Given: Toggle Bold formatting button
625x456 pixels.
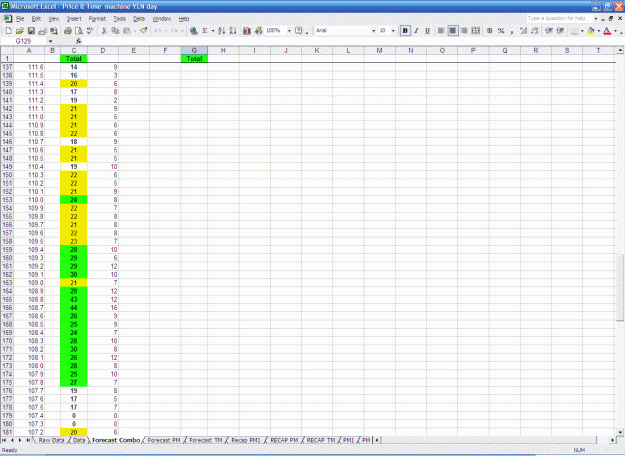Looking at the screenshot, I should pos(405,31).
